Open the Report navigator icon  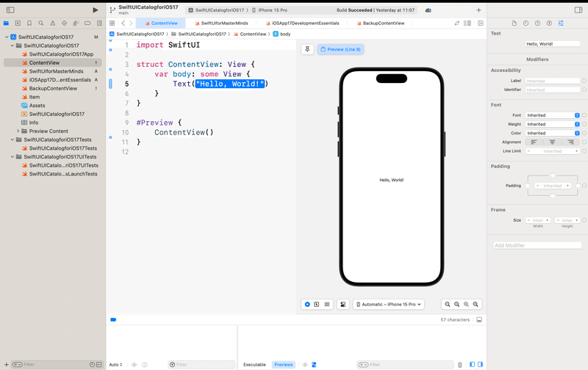pos(99,23)
